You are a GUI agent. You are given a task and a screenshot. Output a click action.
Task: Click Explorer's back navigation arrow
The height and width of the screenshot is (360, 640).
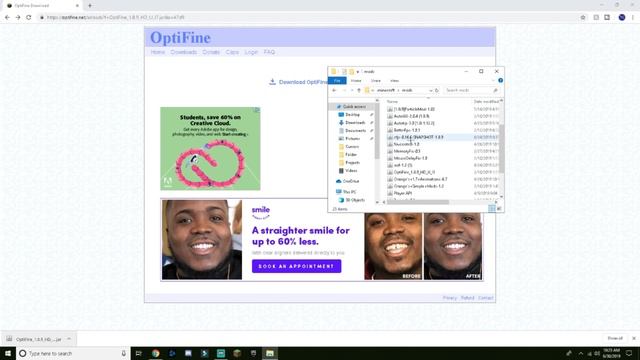pyautogui.click(x=334, y=90)
